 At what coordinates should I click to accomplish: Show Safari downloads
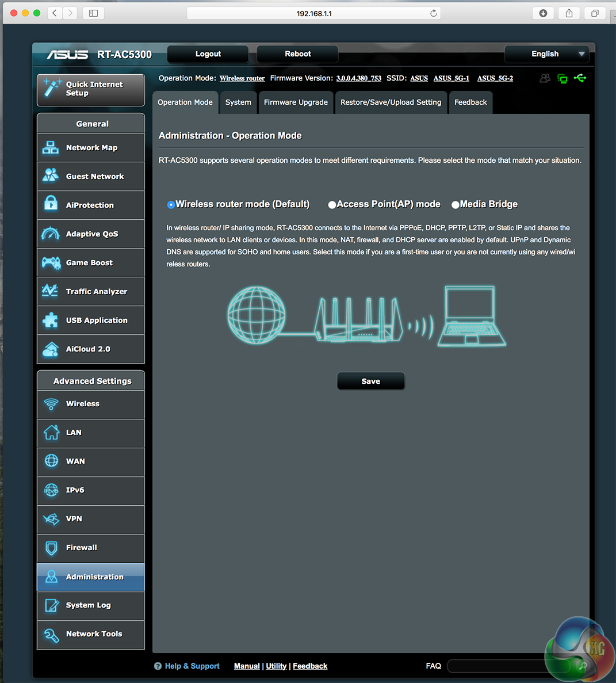[543, 13]
